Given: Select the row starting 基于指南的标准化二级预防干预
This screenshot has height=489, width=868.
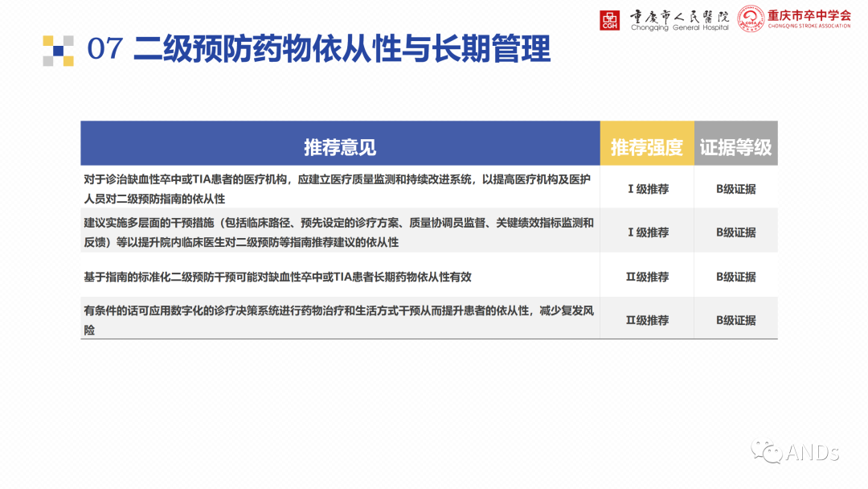Looking at the screenshot, I should click(x=429, y=275).
